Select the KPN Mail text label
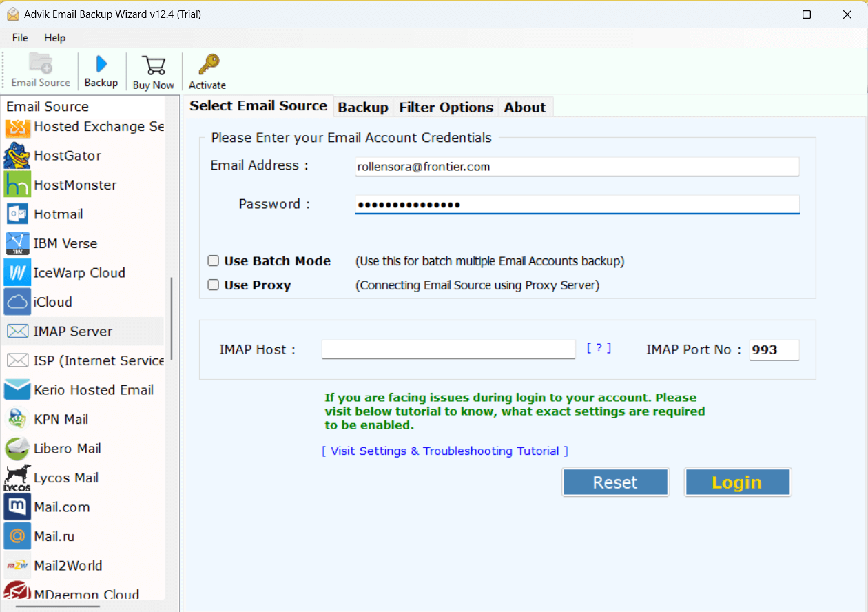This screenshot has width=868, height=612. 61,419
